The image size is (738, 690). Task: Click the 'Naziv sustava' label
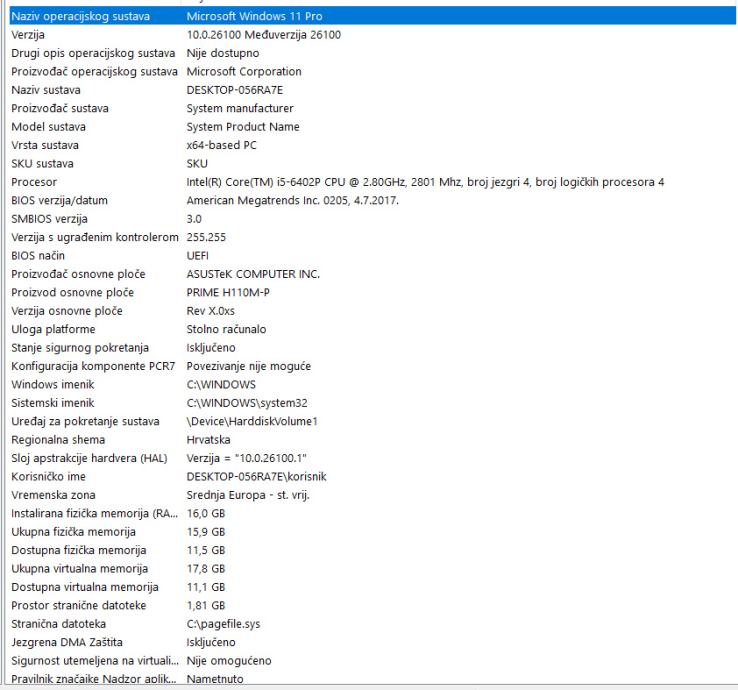click(46, 90)
